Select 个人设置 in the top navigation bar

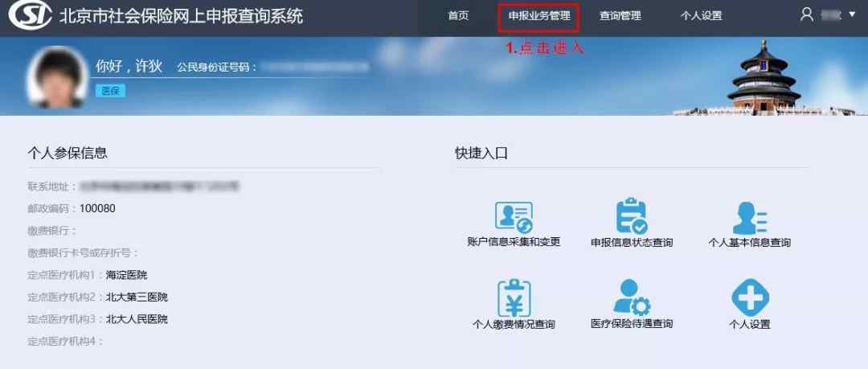[701, 15]
